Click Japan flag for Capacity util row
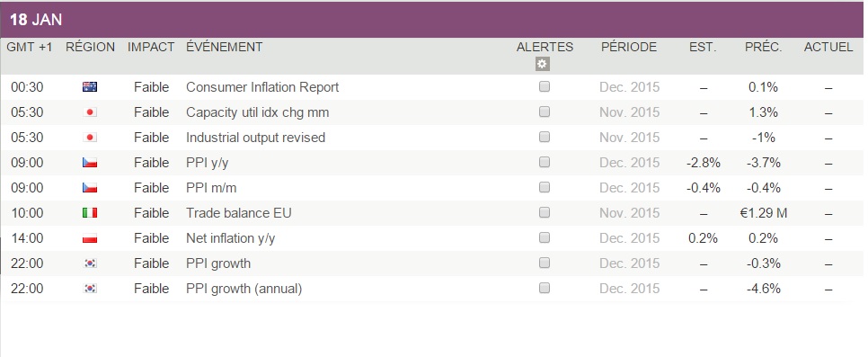This screenshot has width=868, height=357. pos(90,112)
